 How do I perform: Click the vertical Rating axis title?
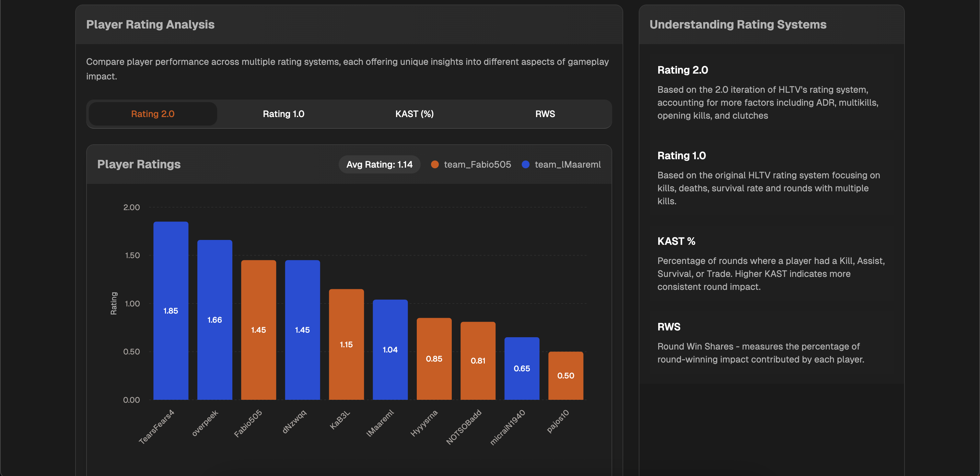(113, 303)
